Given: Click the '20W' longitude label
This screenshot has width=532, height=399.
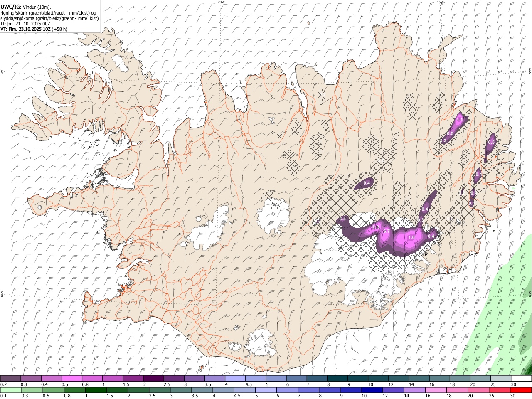Looking at the screenshot, I should [221, 2].
